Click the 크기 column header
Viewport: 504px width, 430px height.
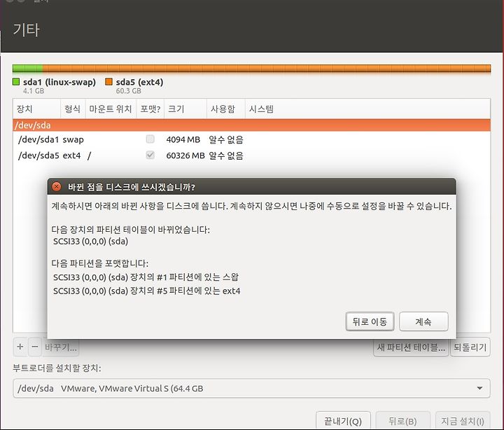coord(185,109)
